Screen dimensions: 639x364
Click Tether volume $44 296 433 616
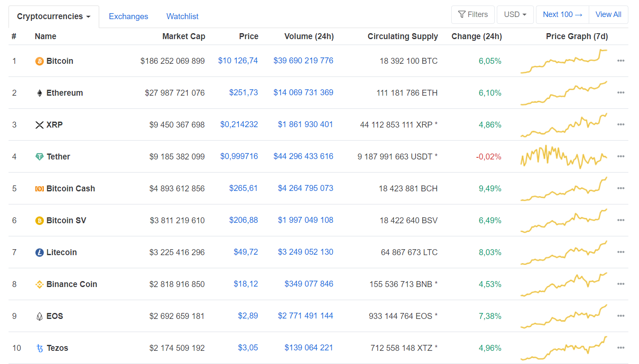pyautogui.click(x=304, y=156)
